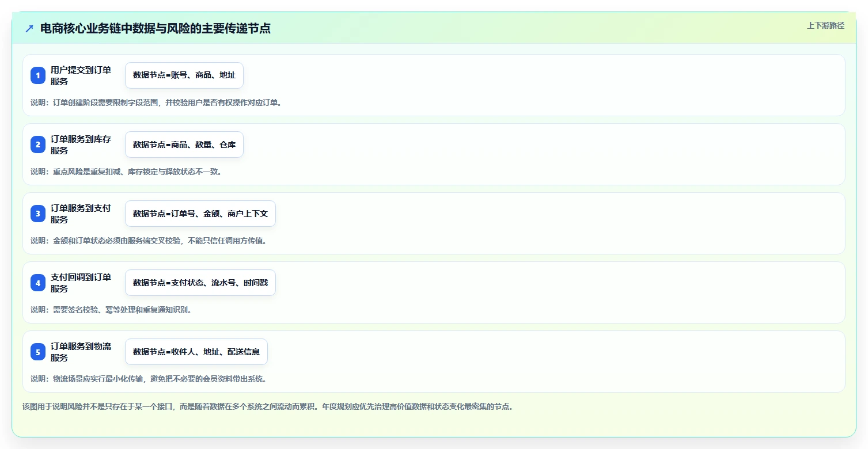Click the step 4 number badge
Image resolution: width=868 pixels, height=449 pixels.
(38, 283)
